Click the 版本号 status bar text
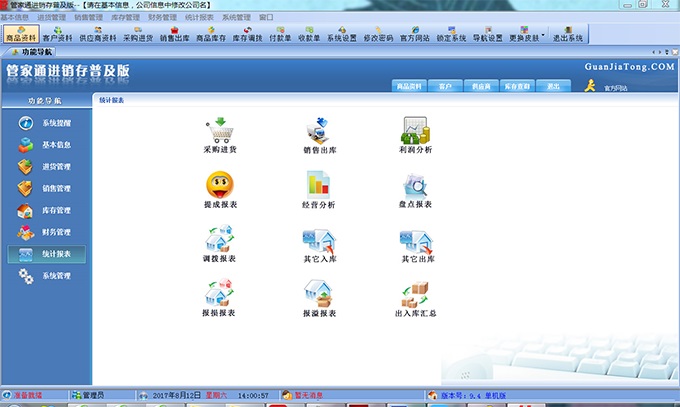The image size is (680, 407). tap(474, 395)
